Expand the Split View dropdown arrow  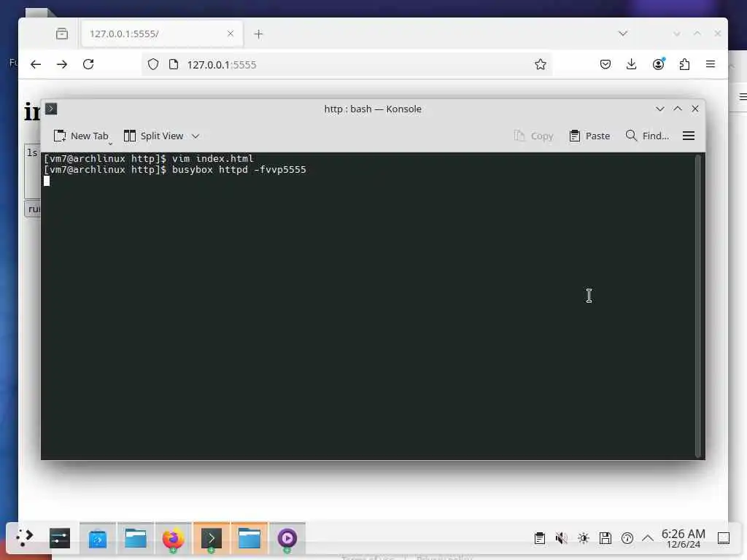click(196, 136)
